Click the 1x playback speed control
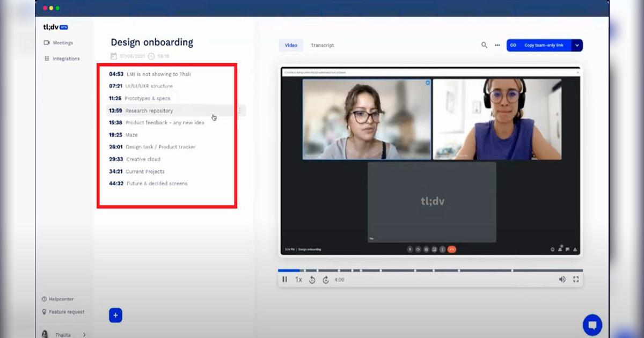The height and width of the screenshot is (338, 644). point(298,280)
